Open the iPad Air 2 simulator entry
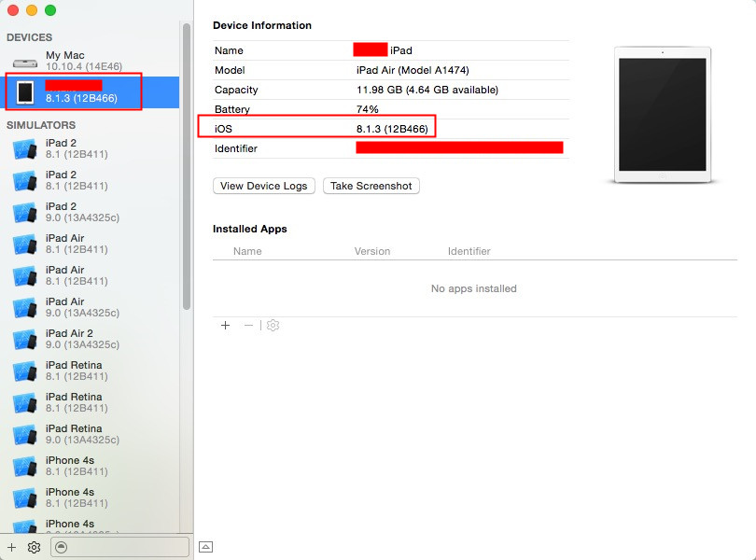 (90, 339)
